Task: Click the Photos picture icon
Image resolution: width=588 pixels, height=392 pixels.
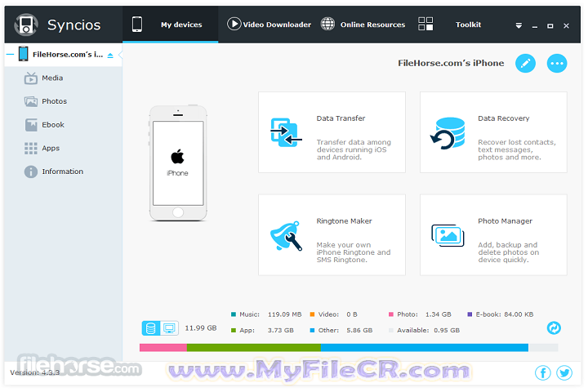Action: [31, 101]
